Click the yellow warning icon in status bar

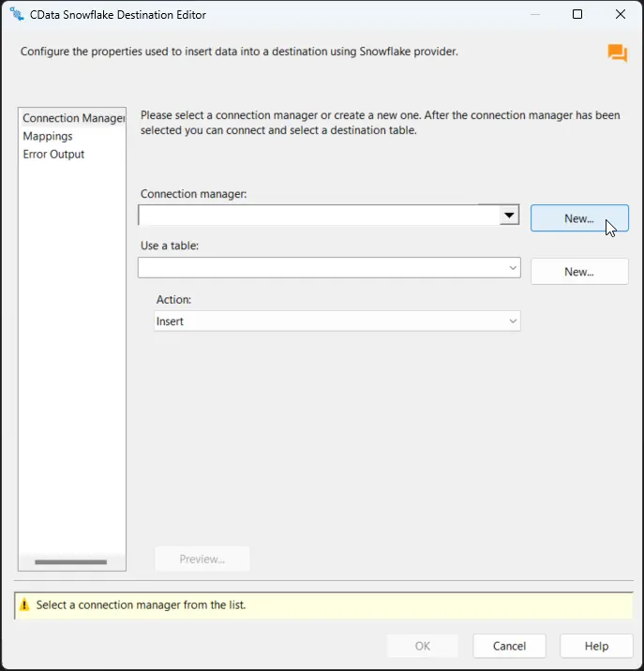coord(24,605)
